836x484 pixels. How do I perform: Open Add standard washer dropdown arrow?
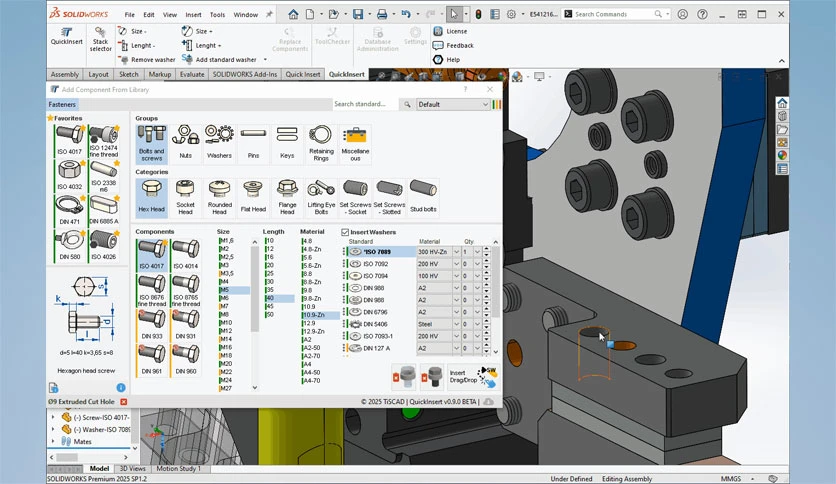[265, 60]
